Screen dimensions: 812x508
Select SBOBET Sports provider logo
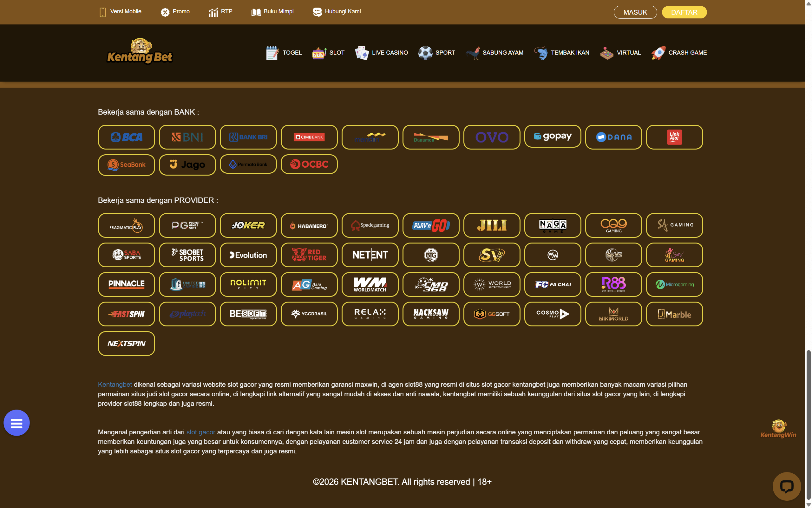click(x=187, y=255)
